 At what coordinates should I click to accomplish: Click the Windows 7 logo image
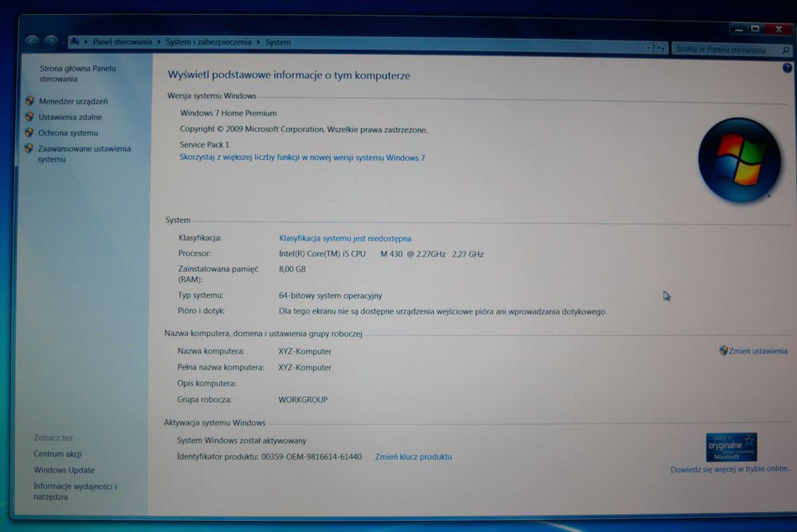[x=739, y=159]
